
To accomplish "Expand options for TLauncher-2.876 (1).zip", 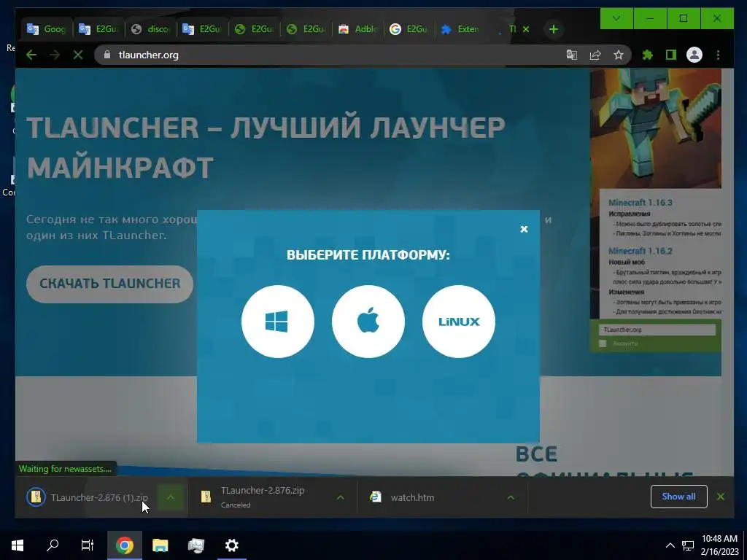I will pyautogui.click(x=171, y=497).
